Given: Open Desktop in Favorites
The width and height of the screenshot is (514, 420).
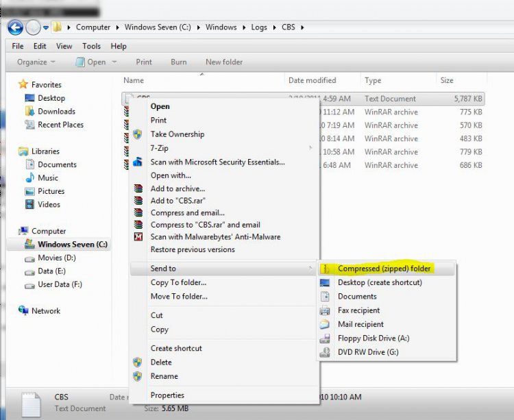Looking at the screenshot, I should click(51, 98).
